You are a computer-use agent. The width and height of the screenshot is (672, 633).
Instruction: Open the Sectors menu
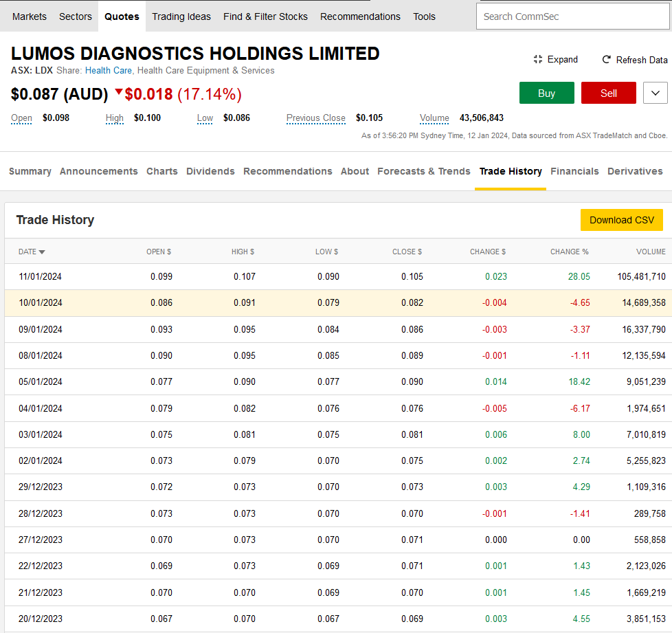[x=76, y=16]
